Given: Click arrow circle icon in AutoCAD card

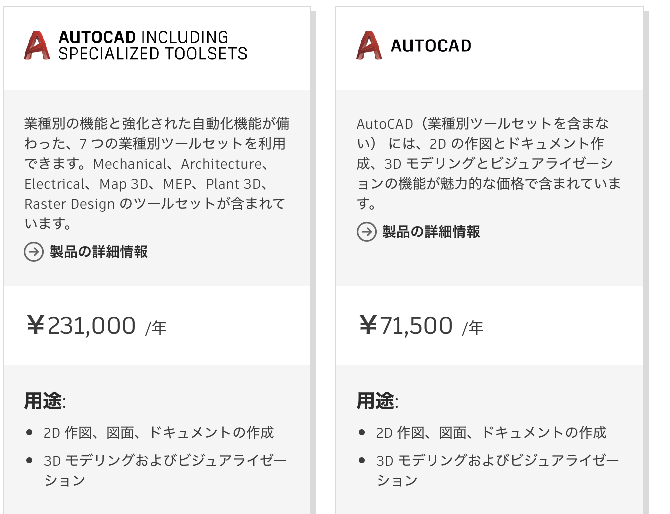Looking at the screenshot, I should pos(366,232).
